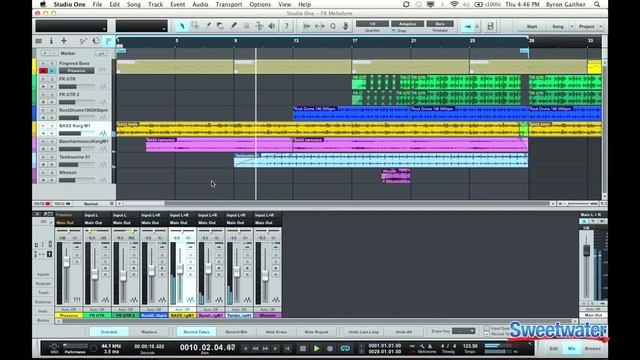This screenshot has width=640, height=360.
Task: Select the Paint pencil tool
Action: [234, 26]
